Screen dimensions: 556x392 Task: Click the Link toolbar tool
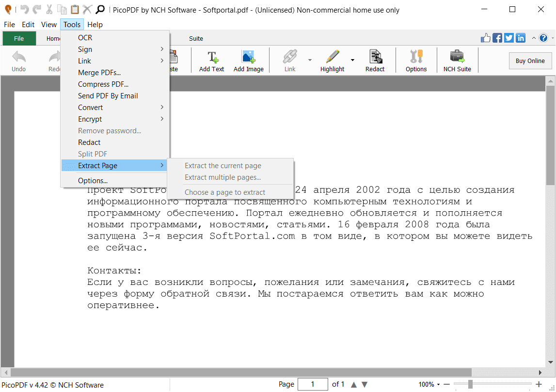[x=290, y=61]
